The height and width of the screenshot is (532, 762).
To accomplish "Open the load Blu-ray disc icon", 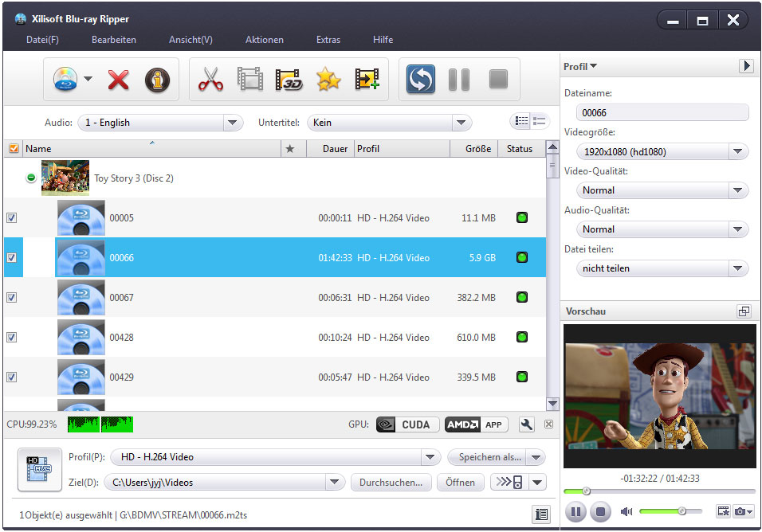I will 65,80.
